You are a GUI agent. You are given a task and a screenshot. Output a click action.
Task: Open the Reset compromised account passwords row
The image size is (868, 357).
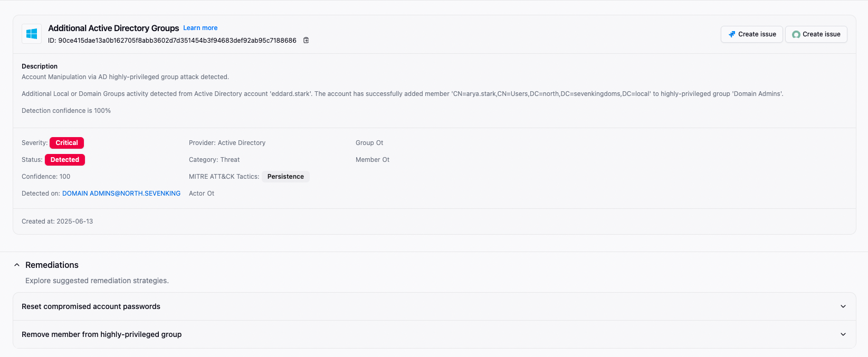pos(434,306)
